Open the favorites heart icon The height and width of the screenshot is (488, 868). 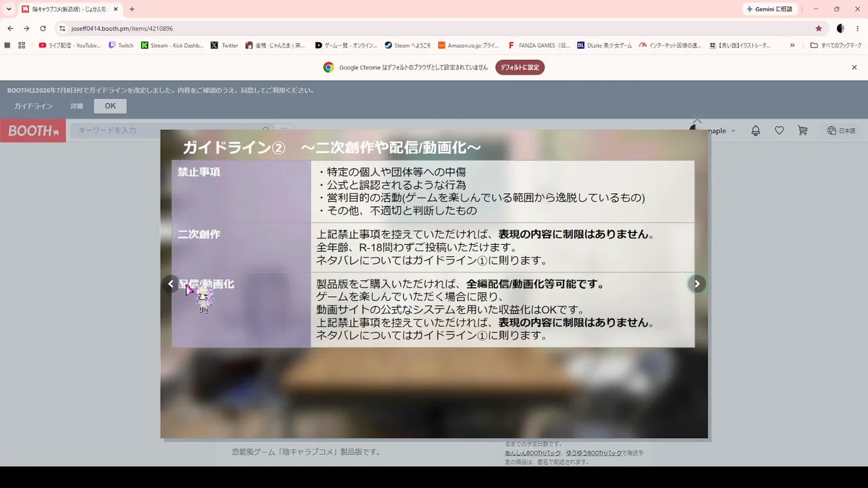(779, 131)
